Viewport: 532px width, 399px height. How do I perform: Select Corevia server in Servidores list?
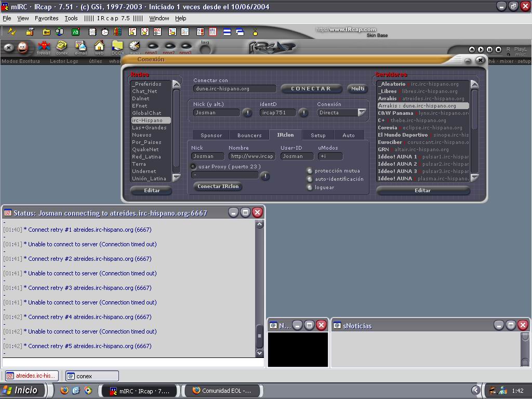[x=423, y=128]
